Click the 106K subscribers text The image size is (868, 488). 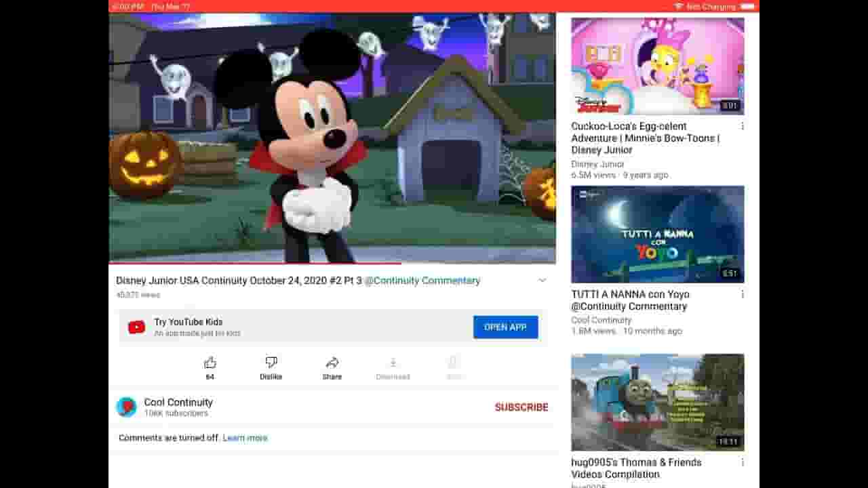[176, 413]
